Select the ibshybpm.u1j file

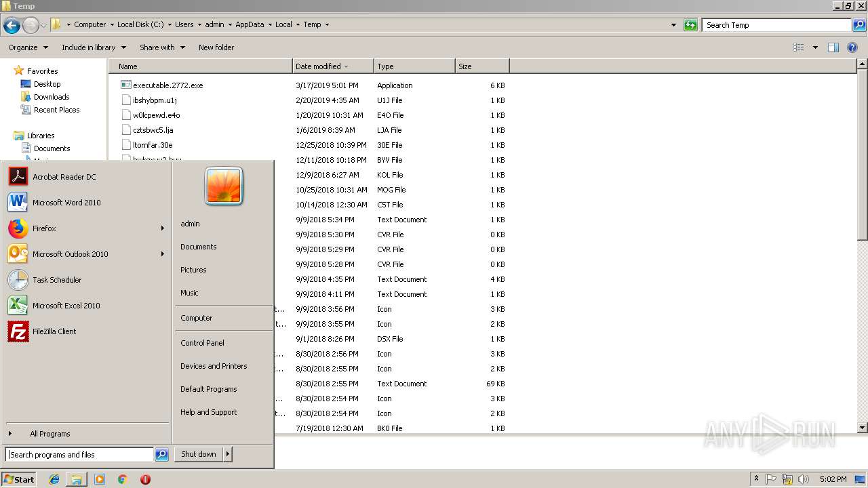[155, 100]
